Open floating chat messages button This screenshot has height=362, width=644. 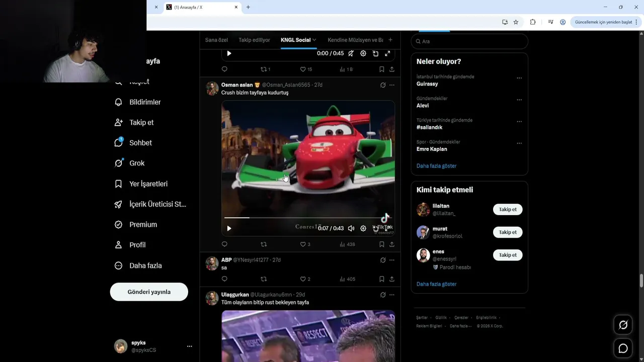[623, 348]
